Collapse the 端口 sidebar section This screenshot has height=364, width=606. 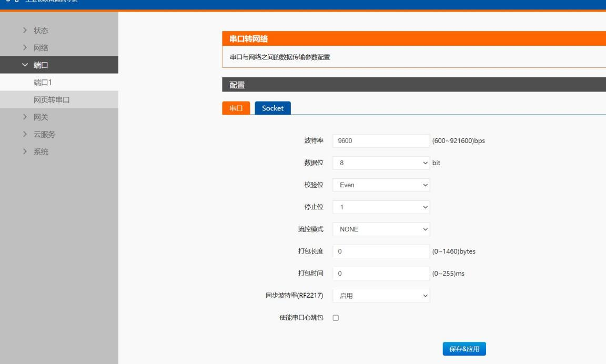(41, 65)
